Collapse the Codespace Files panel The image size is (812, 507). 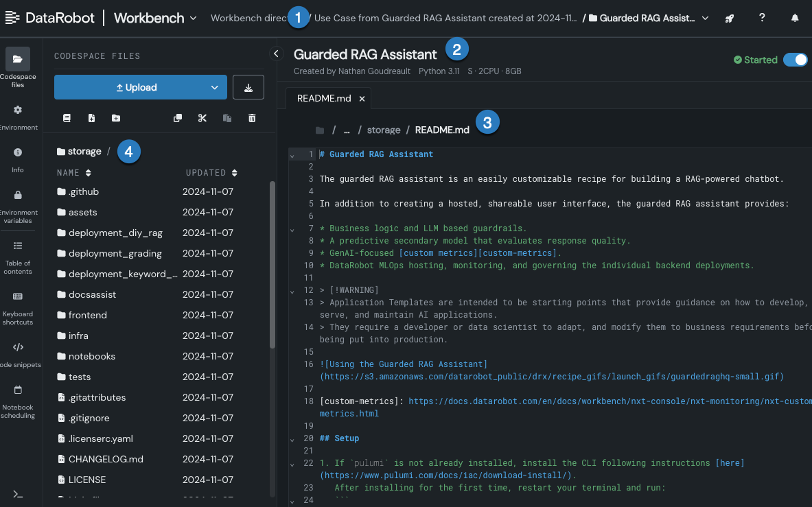(x=276, y=53)
